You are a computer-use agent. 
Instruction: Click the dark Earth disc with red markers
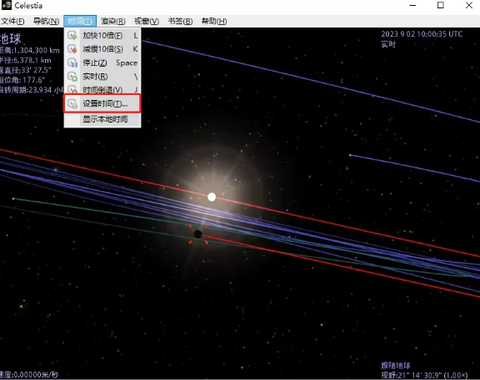[x=198, y=234]
